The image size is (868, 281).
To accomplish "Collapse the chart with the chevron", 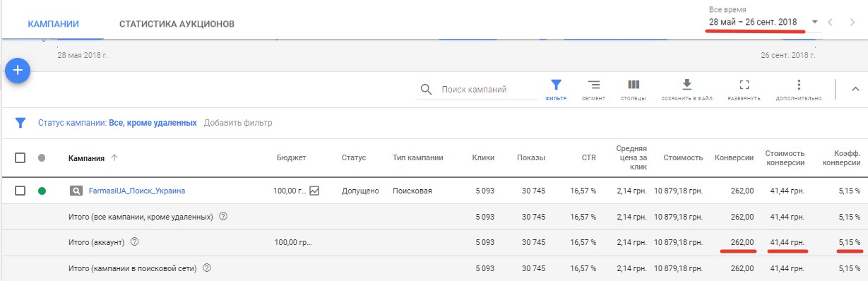I will pos(855,89).
